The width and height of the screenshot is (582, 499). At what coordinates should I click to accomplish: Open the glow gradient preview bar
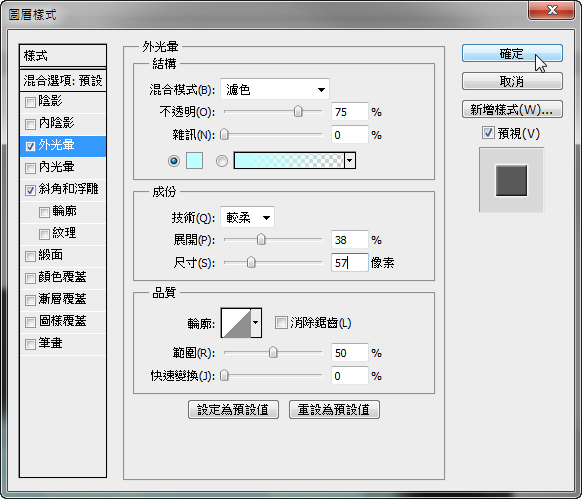point(289,160)
